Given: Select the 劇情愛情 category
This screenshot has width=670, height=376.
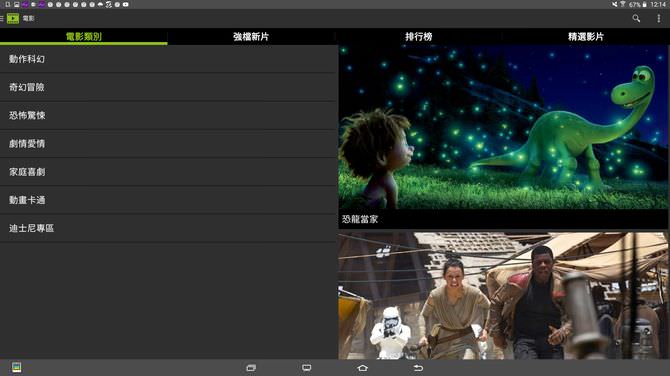Looking at the screenshot, I should 169,144.
